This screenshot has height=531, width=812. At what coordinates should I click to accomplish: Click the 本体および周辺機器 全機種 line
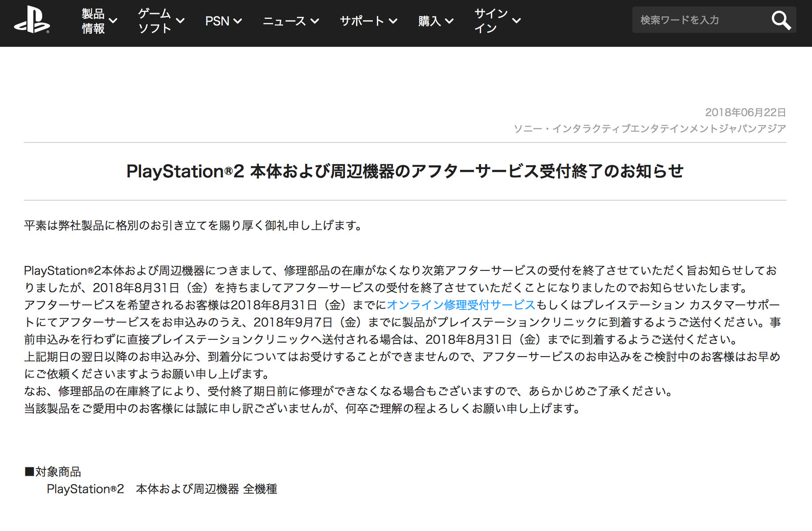[x=162, y=489]
